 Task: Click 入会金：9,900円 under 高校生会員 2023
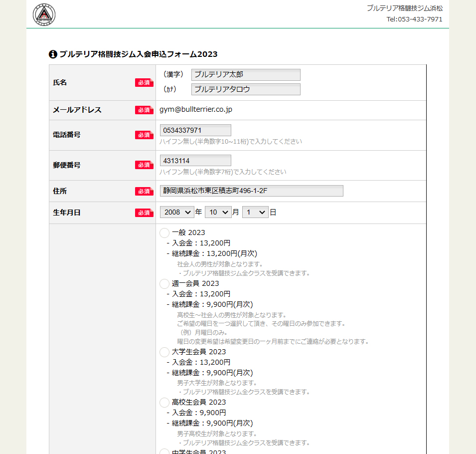(x=199, y=413)
